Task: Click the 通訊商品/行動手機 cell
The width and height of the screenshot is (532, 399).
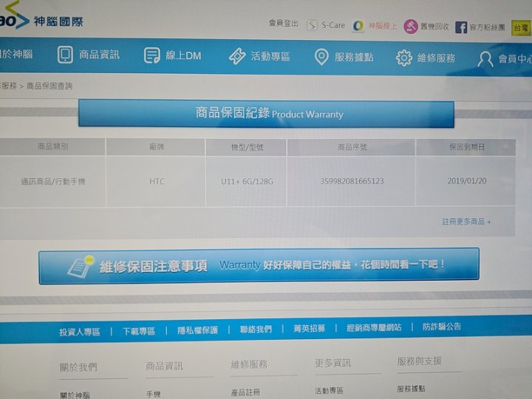Action: point(53,182)
